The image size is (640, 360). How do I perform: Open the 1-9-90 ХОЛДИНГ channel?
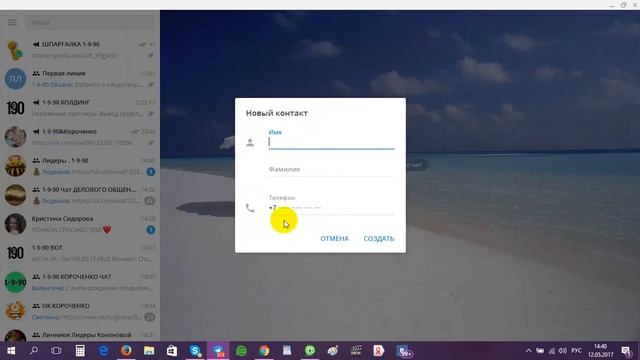(80, 108)
